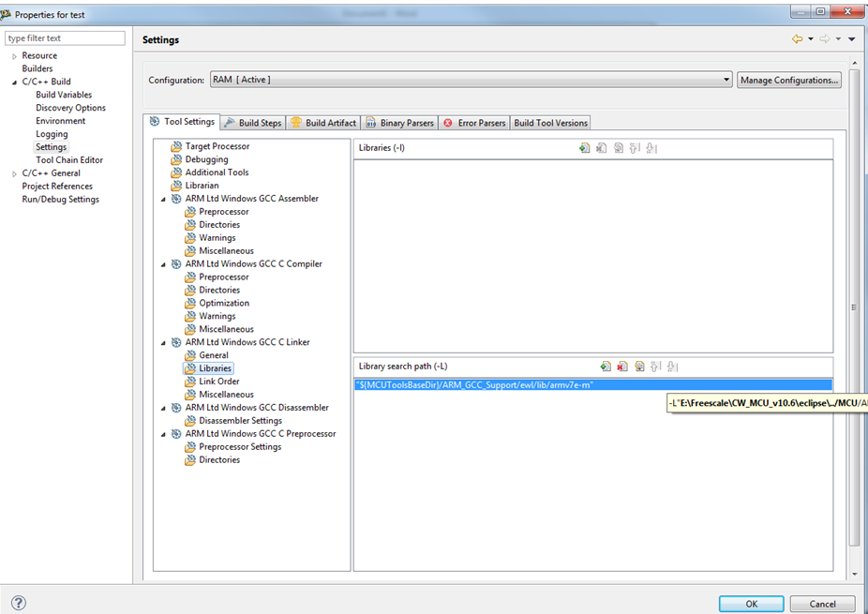The width and height of the screenshot is (868, 614).
Task: Open the Environment page
Action: 60,121
